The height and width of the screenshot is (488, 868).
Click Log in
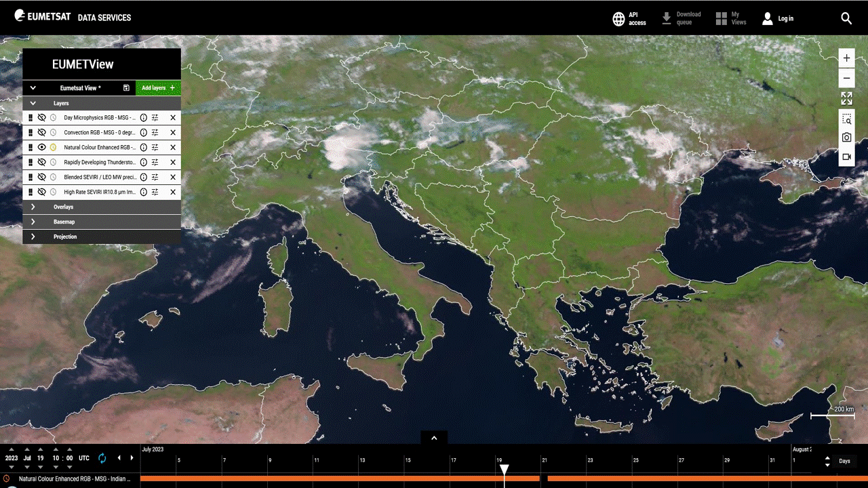point(778,18)
